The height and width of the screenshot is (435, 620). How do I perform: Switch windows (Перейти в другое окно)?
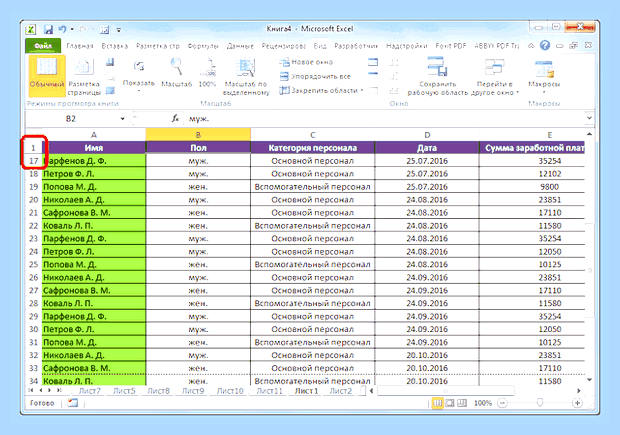click(495, 76)
